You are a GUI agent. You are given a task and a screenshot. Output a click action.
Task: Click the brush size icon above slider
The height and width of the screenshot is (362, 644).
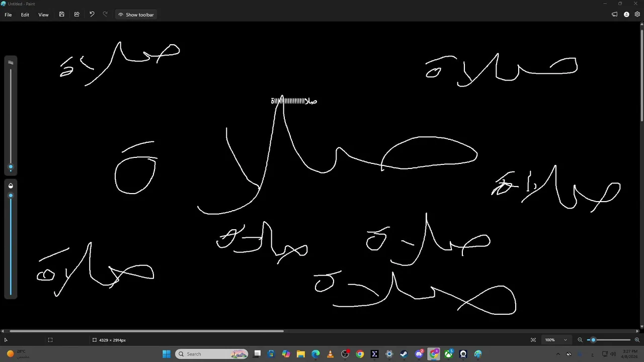point(11,63)
